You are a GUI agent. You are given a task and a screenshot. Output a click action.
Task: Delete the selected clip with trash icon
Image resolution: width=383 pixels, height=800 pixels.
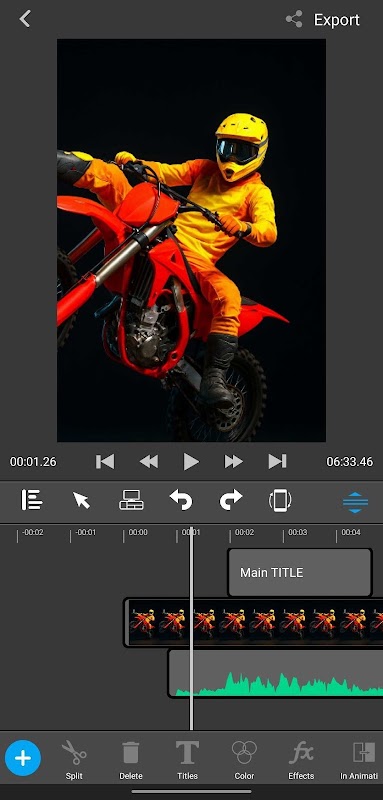point(131,759)
